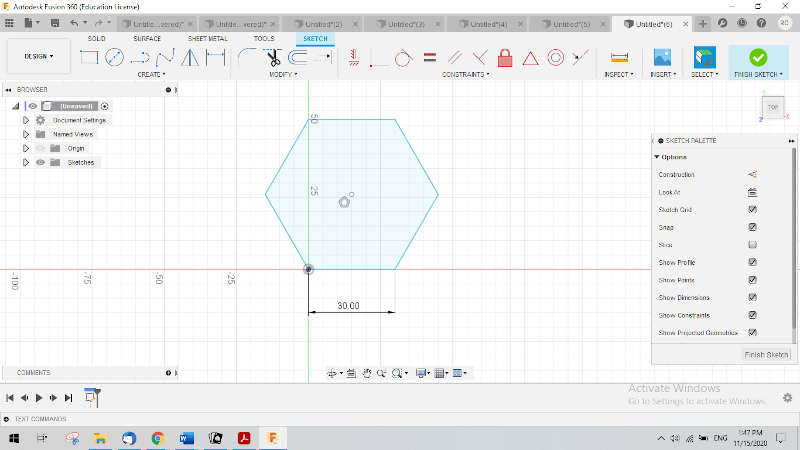800x450 pixels.
Task: Apply the concentric constraint
Action: pos(556,58)
